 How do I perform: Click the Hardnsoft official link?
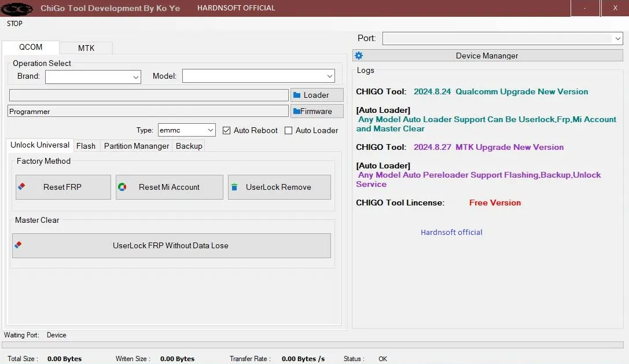click(x=451, y=233)
